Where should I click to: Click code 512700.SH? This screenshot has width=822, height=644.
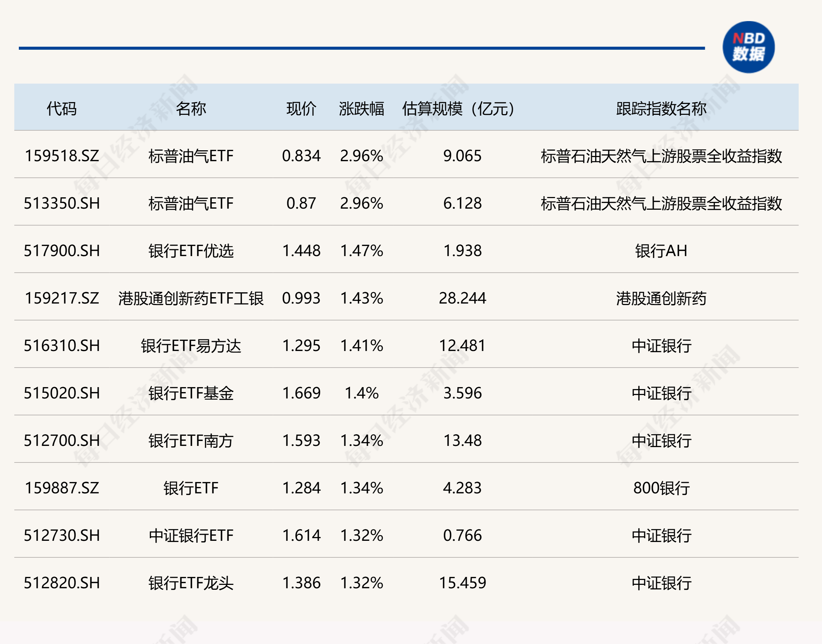(x=62, y=441)
